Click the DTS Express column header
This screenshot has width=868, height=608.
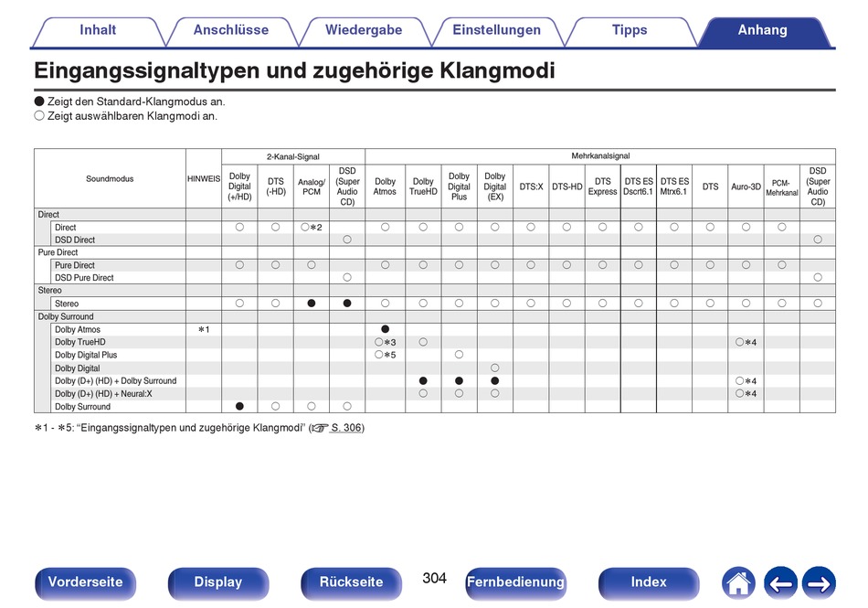[x=602, y=187]
